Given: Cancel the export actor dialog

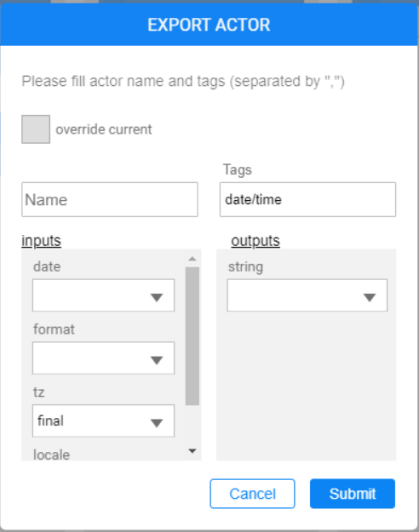Looking at the screenshot, I should click(252, 494).
